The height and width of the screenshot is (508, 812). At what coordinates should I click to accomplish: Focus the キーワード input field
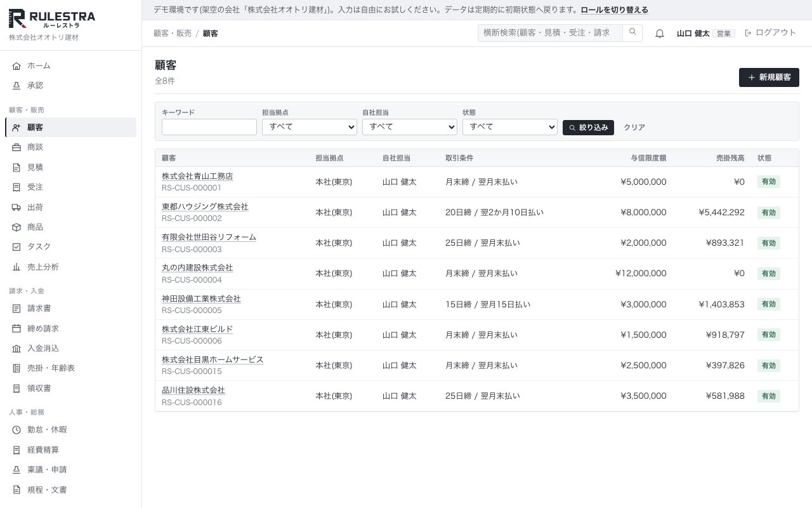209,127
